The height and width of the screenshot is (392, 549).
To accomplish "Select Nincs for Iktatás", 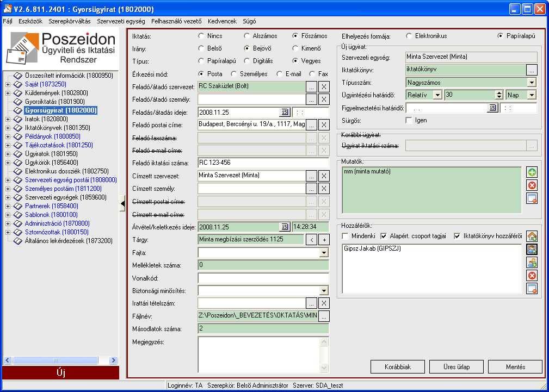I will (201, 36).
